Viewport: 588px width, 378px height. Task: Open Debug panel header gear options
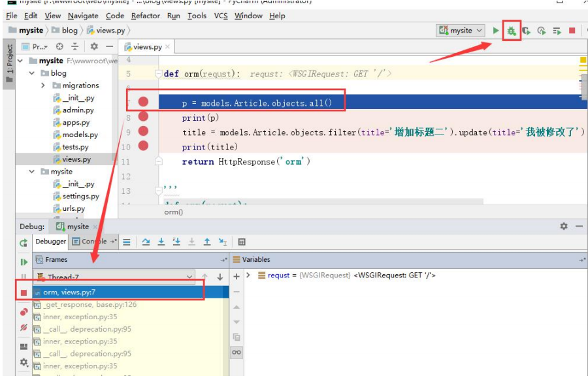pyautogui.click(x=564, y=227)
